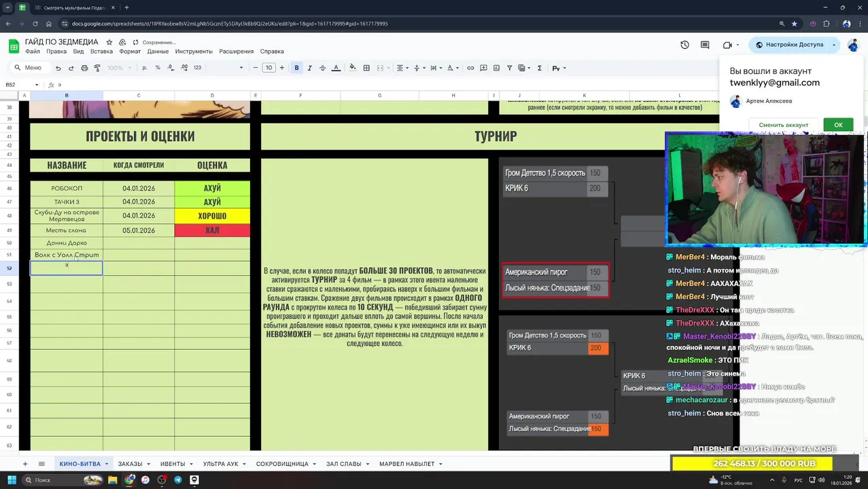Viewport: 868px width, 489px height.
Task: Open the cell fill color picker
Action: pyautogui.click(x=352, y=68)
